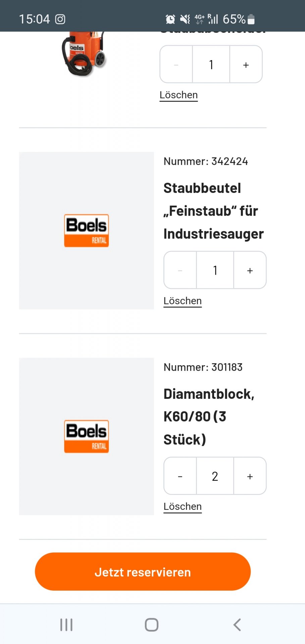Open the orange vacuum cleaner product image

click(x=84, y=54)
